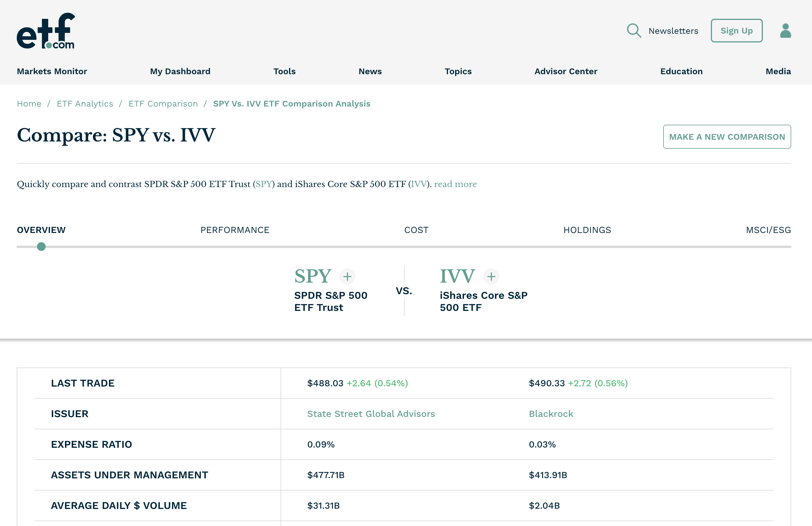Go to Home breadcrumb
The width and height of the screenshot is (812, 526).
[29, 104]
